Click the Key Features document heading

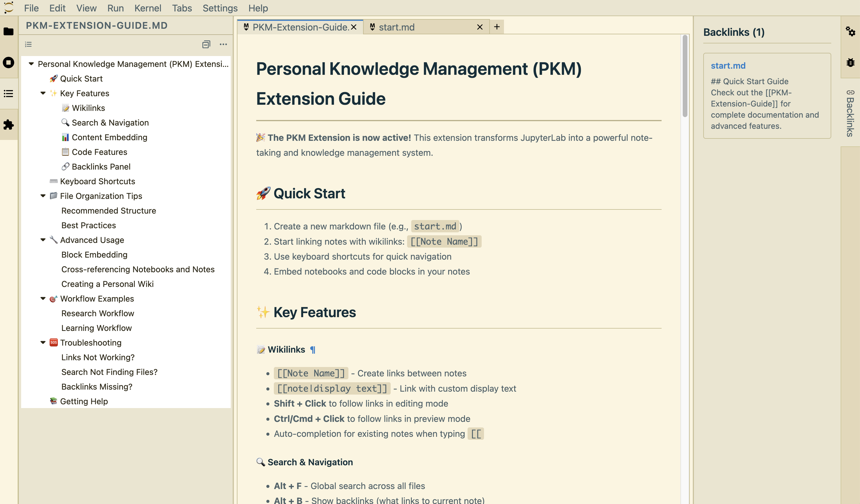coord(306,312)
